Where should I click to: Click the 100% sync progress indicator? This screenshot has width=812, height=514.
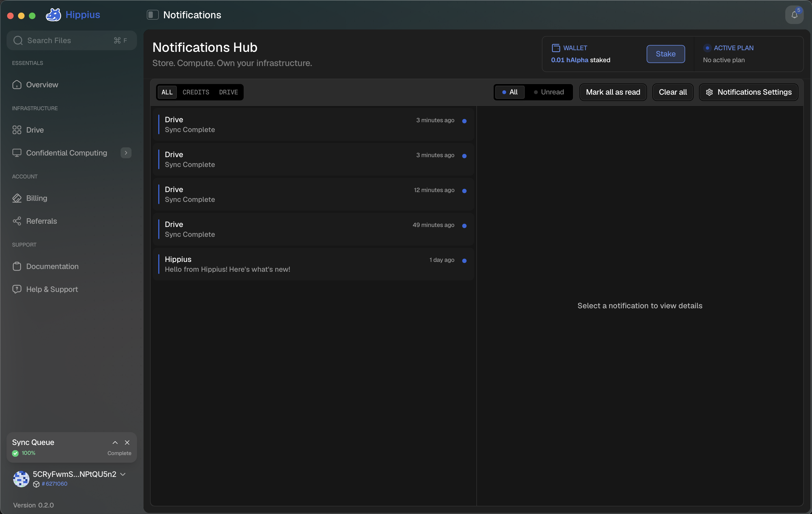(x=28, y=453)
